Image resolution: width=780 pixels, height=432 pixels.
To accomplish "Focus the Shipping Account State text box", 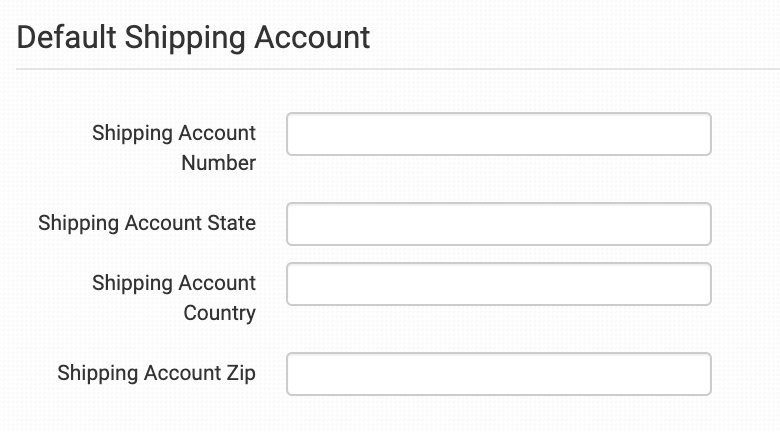I will tap(498, 224).
